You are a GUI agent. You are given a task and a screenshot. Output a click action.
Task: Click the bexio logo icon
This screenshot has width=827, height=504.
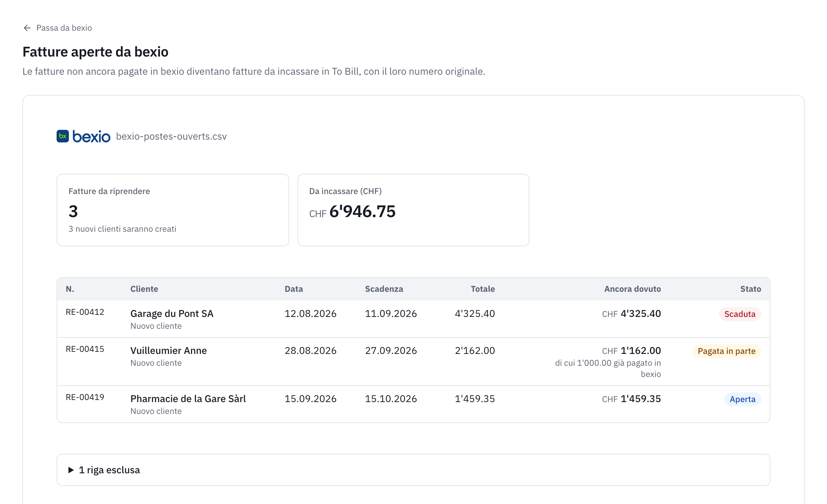coord(63,136)
